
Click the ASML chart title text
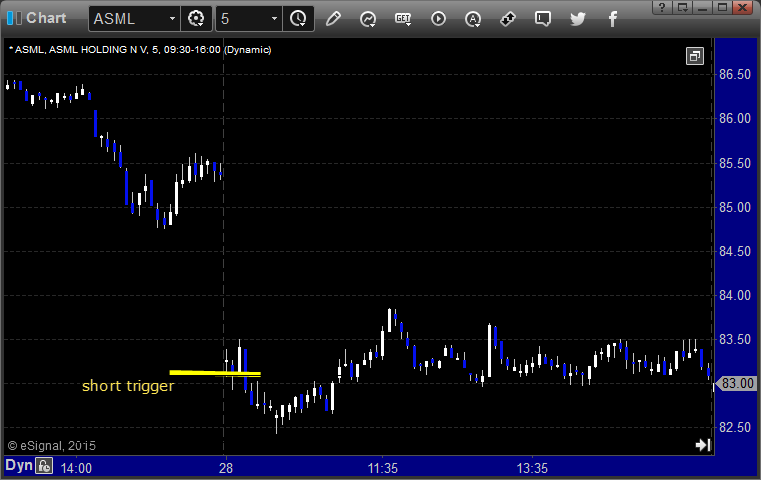coord(140,50)
